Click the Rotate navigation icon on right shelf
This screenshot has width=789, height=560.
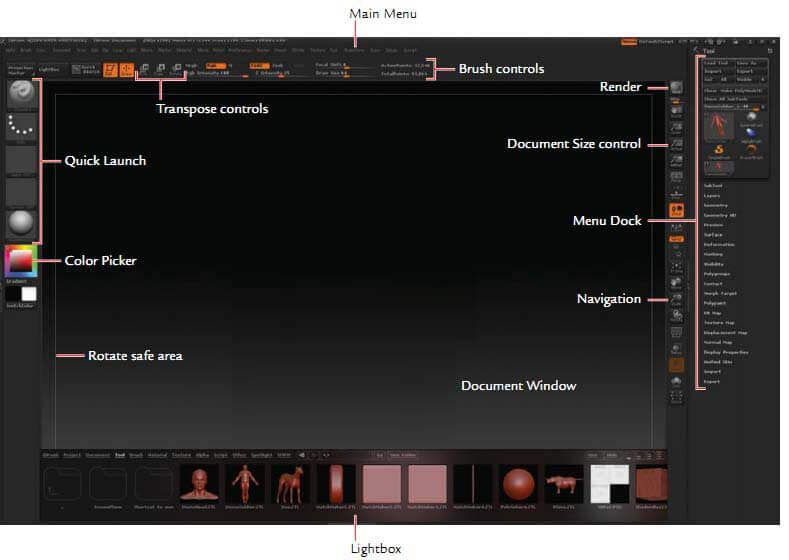[x=676, y=316]
